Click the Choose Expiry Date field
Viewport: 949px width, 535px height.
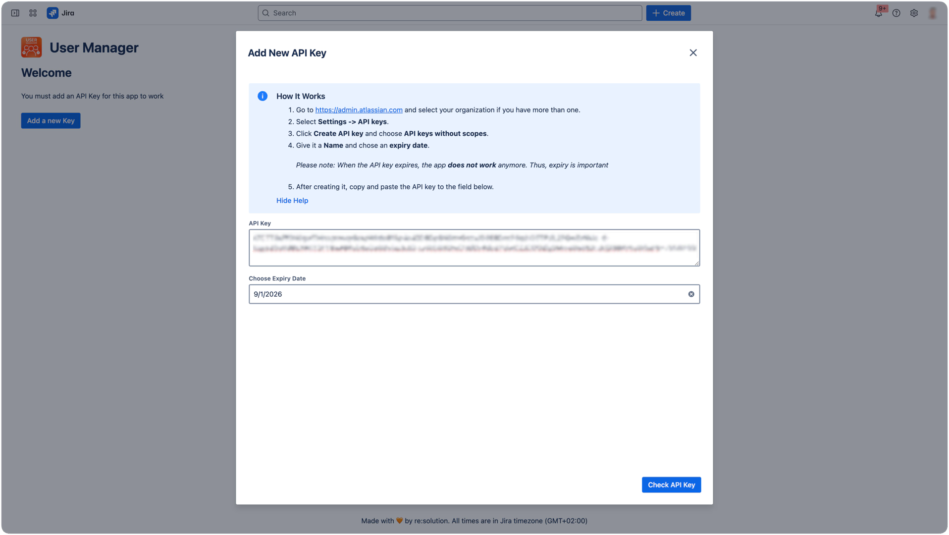(x=474, y=294)
